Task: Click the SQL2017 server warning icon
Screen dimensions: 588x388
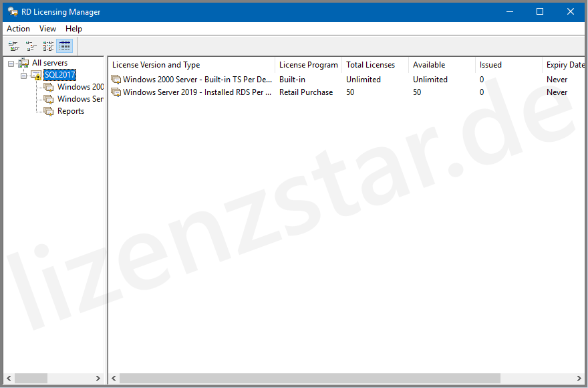Action: [x=36, y=75]
